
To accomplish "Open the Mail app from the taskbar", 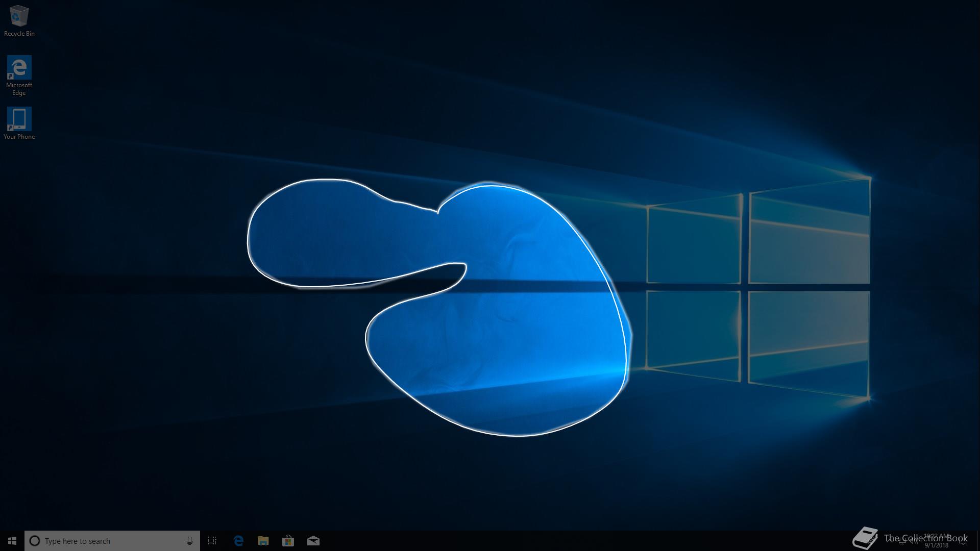I will point(313,541).
